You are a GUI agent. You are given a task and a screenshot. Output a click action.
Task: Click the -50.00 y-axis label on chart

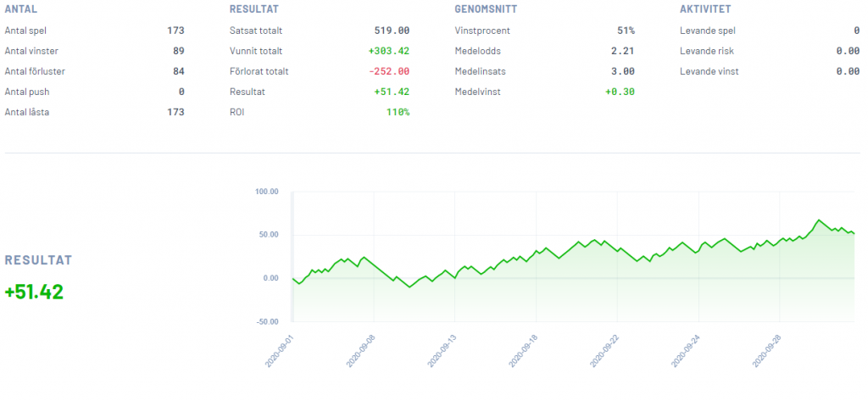click(x=266, y=322)
